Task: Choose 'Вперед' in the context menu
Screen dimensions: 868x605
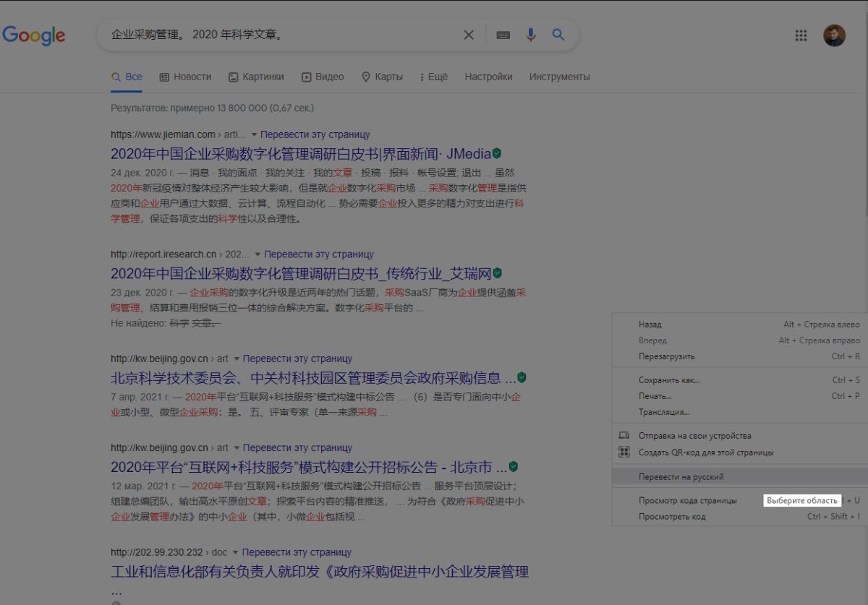Action: point(739,340)
